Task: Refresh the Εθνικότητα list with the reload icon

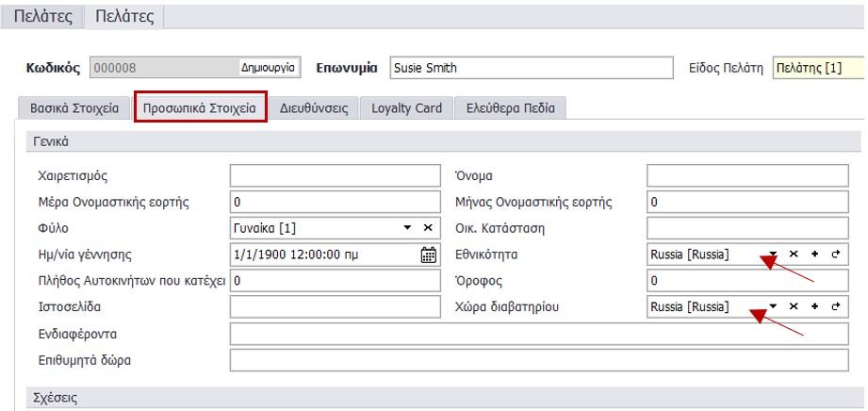Action: tap(834, 255)
